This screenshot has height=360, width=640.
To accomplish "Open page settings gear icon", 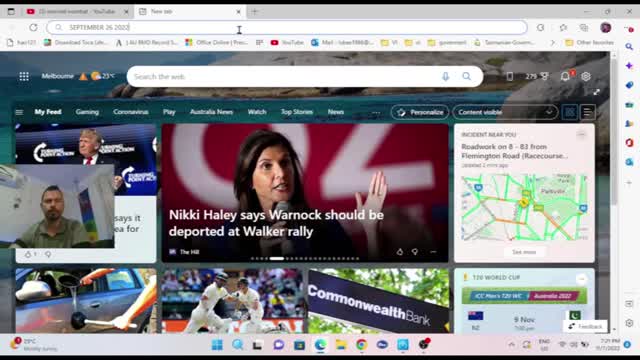I will click(x=586, y=76).
